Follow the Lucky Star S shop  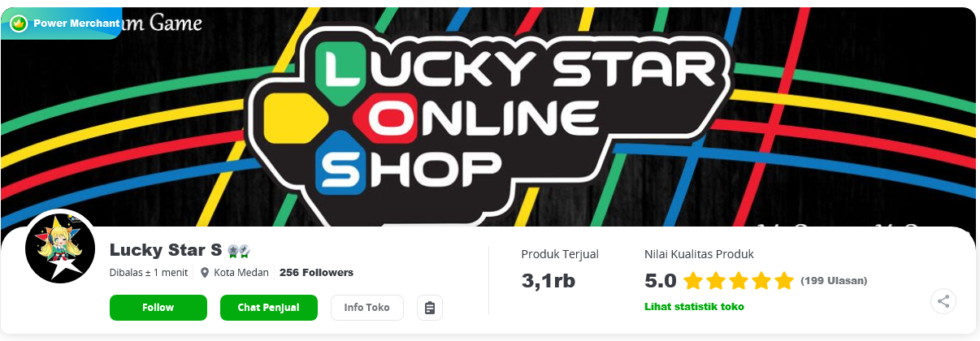point(158,308)
